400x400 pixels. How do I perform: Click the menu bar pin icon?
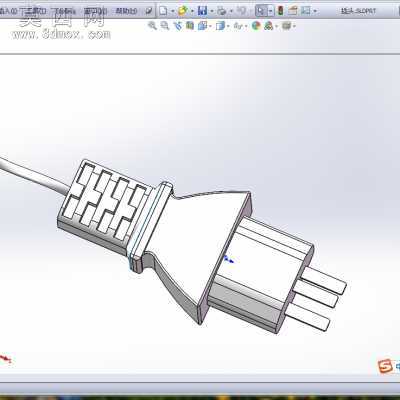point(149,11)
